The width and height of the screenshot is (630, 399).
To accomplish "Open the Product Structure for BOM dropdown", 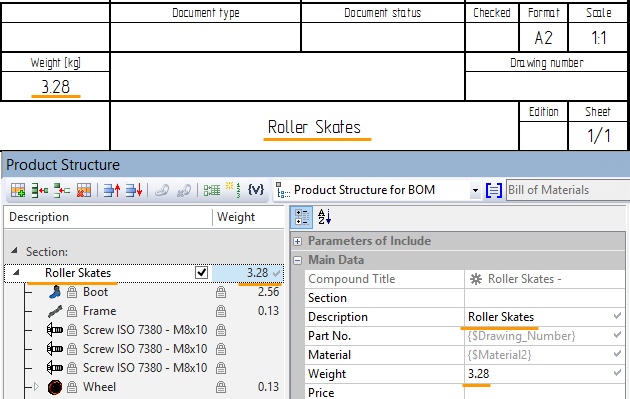I will [475, 190].
